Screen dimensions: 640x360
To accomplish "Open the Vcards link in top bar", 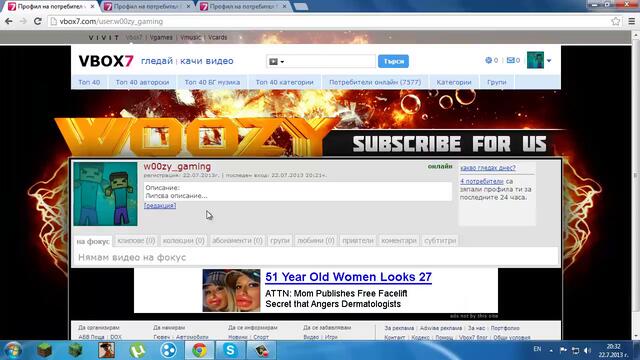I will click(218, 37).
